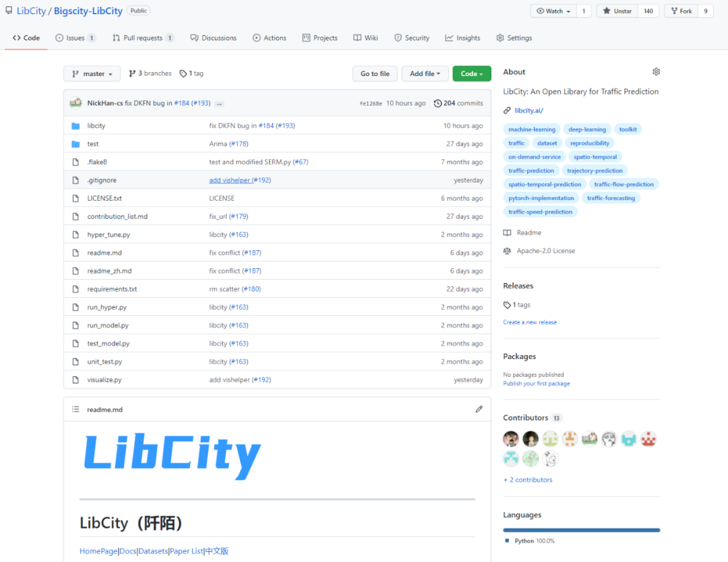Viewport: 728px width, 562px height.
Task: Open the requirements.txt file
Action: (x=112, y=289)
